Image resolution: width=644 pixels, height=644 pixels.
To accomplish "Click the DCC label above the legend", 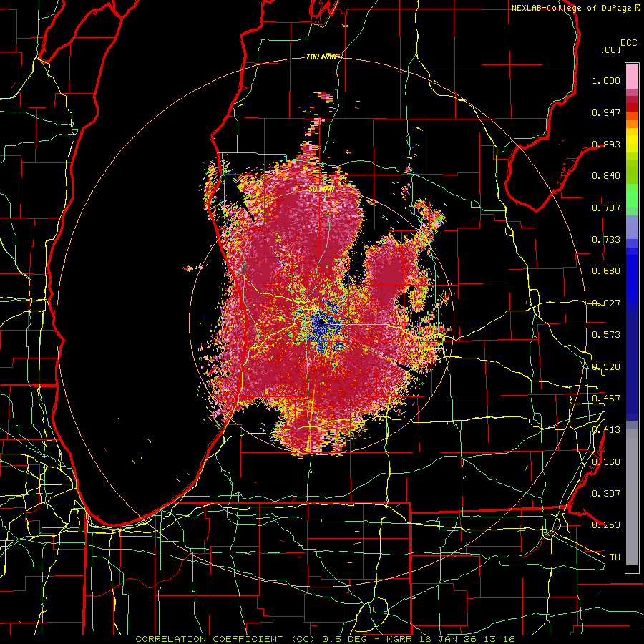I will click(628, 43).
